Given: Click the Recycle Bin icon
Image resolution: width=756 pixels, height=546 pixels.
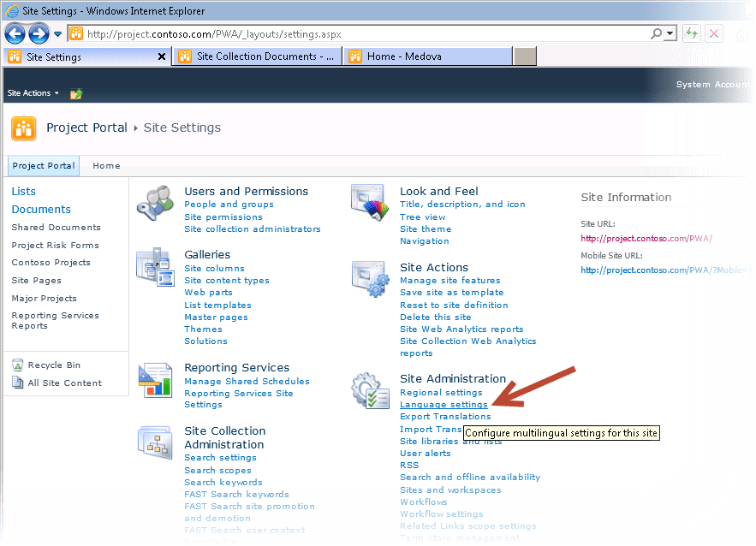Looking at the screenshot, I should click(x=18, y=365).
